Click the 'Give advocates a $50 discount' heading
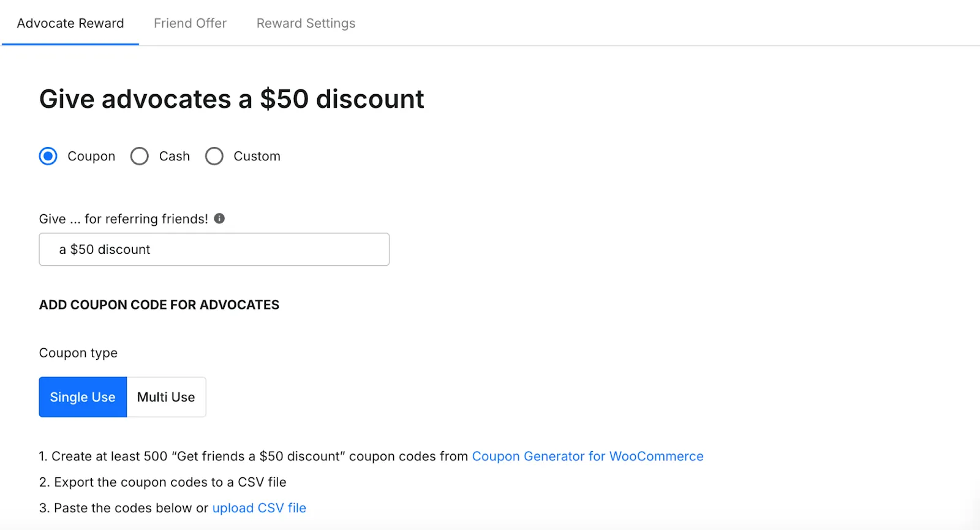This screenshot has height=530, width=980. pos(232,99)
